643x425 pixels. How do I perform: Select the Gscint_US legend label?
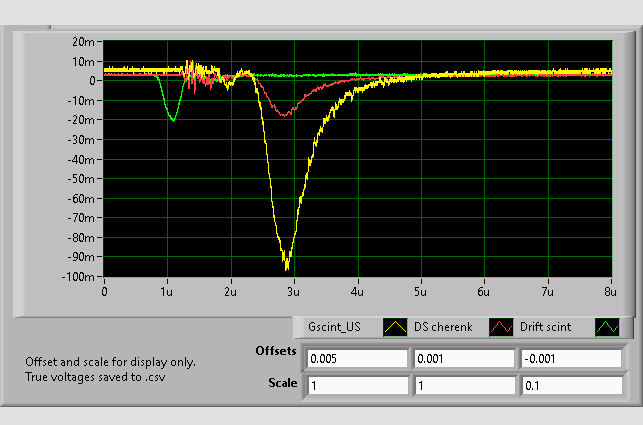click(x=334, y=326)
